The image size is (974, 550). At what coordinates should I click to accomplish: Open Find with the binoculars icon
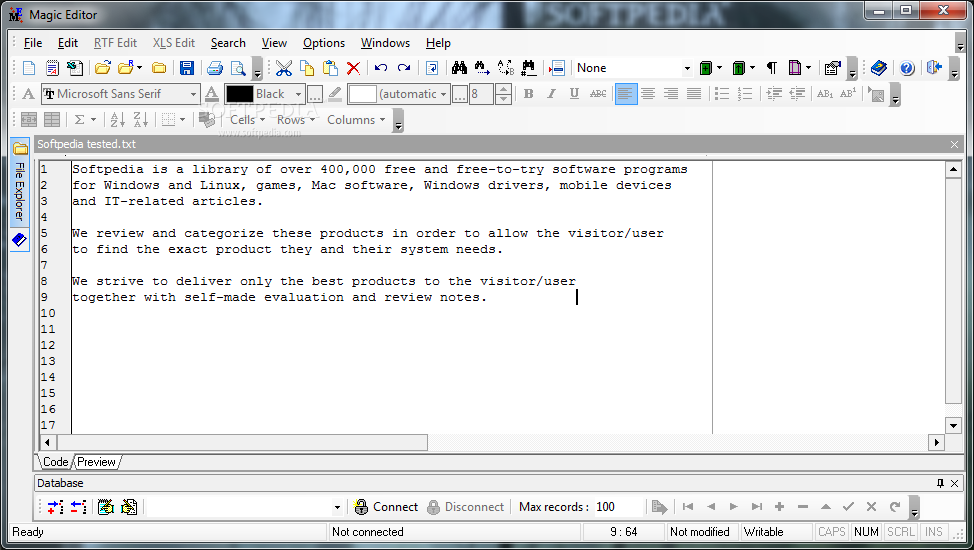coord(459,68)
